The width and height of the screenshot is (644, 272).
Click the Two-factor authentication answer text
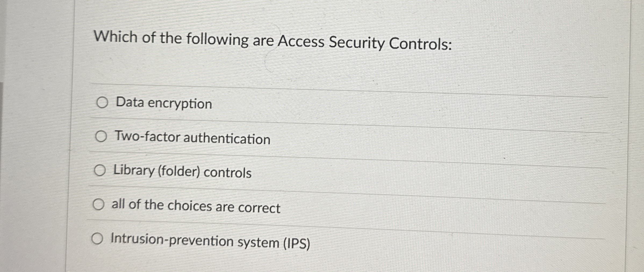click(x=192, y=139)
